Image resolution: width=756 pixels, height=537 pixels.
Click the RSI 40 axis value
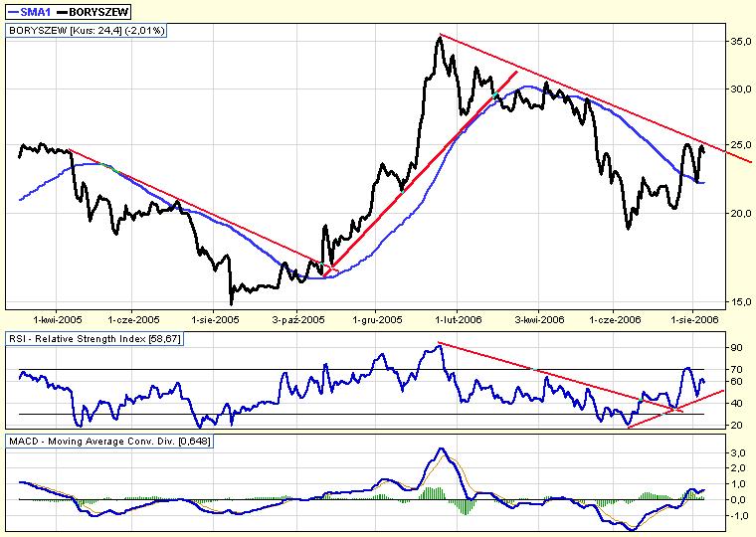coord(736,403)
